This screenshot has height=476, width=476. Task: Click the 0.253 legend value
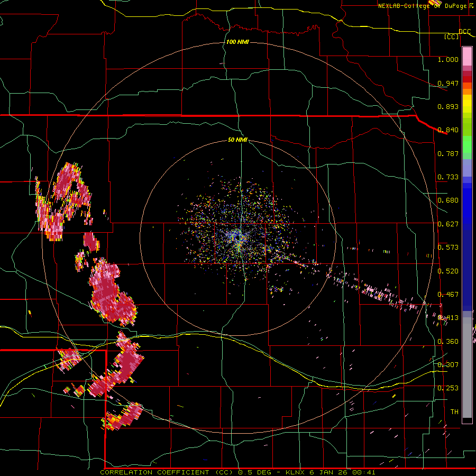(x=448, y=388)
